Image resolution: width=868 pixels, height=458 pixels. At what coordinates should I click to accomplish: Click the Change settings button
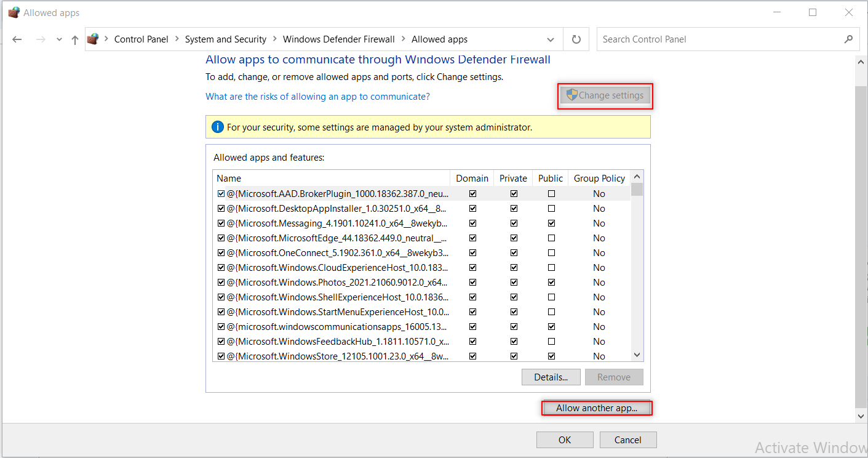pos(605,95)
